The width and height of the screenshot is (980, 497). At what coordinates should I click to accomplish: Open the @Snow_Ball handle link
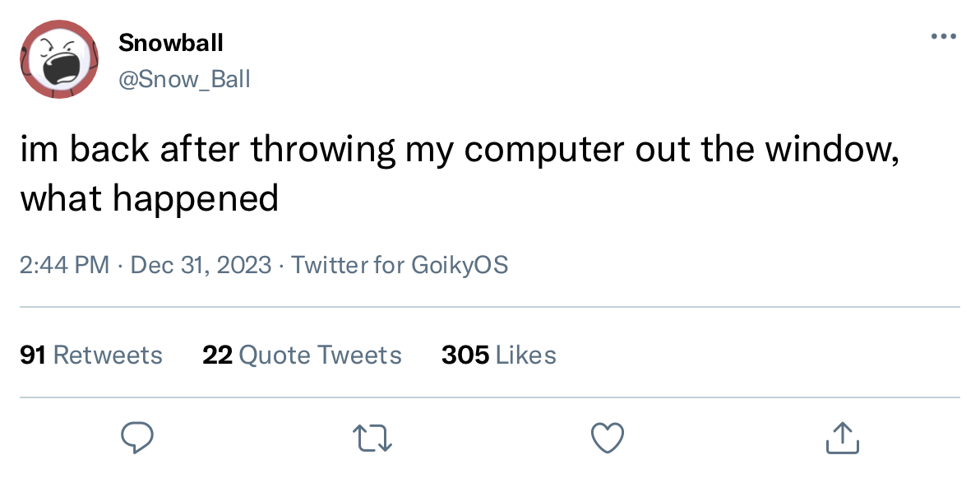point(184,79)
